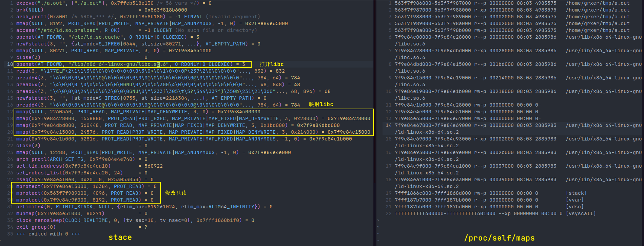Image resolution: width=644 pixels, height=246 pixels.
Task: Click ld-linux rw-p mapping 7f9e84ea1000
Action: click(x=518, y=183)
